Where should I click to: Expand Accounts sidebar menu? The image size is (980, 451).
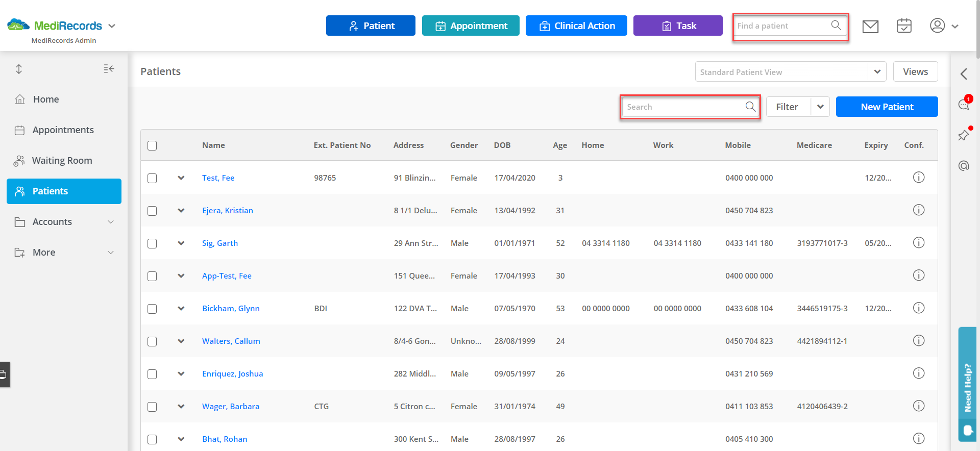coord(64,221)
